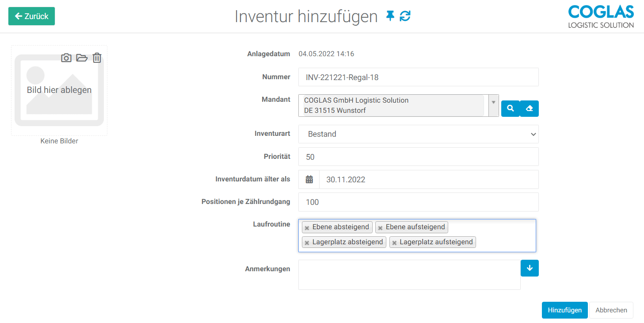Delete image using the trash icon
The height and width of the screenshot is (323, 644).
[x=97, y=58]
